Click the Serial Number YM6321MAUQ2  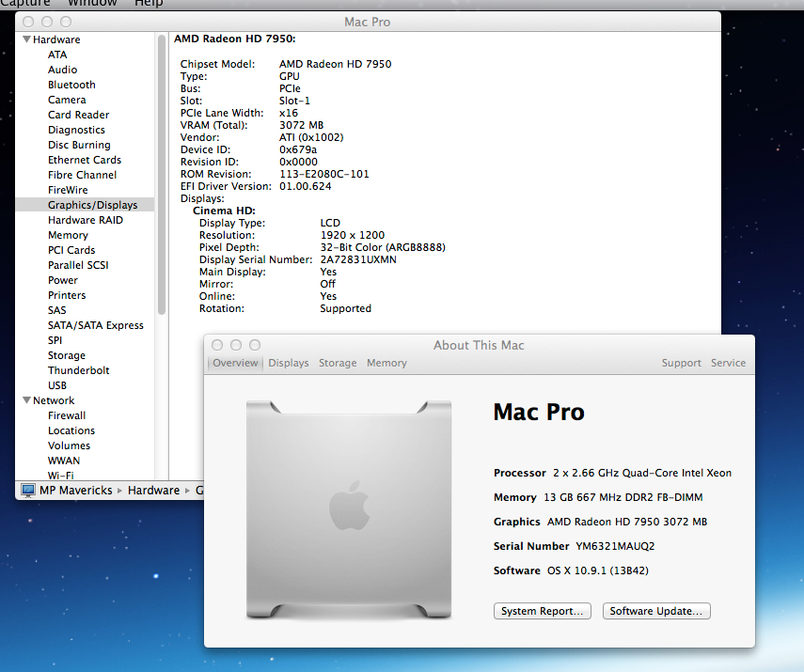[615, 546]
